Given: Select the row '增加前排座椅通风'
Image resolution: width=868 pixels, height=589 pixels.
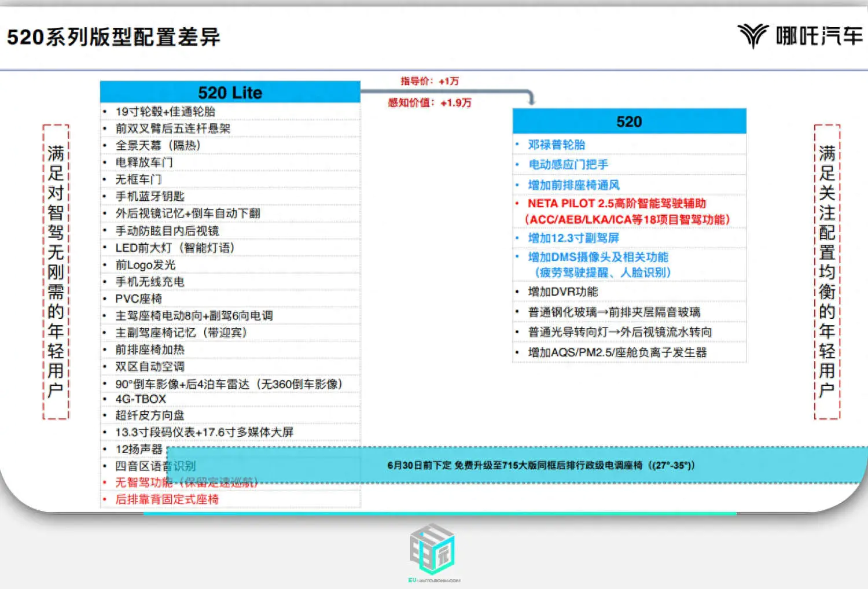Looking at the screenshot, I should point(629,185).
